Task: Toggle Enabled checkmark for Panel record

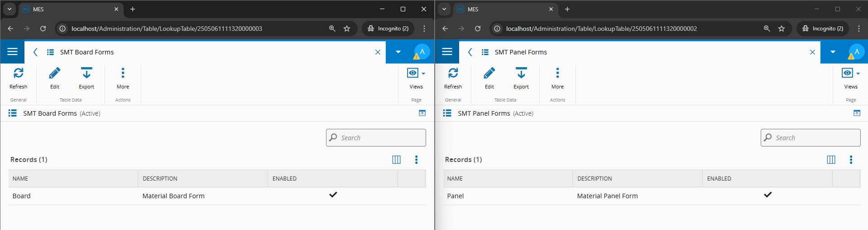Action: click(x=767, y=195)
